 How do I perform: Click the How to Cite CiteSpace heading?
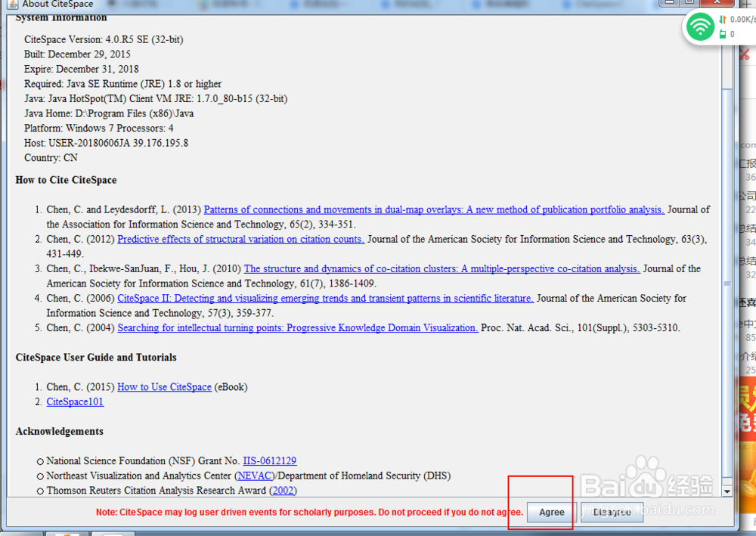coord(66,180)
